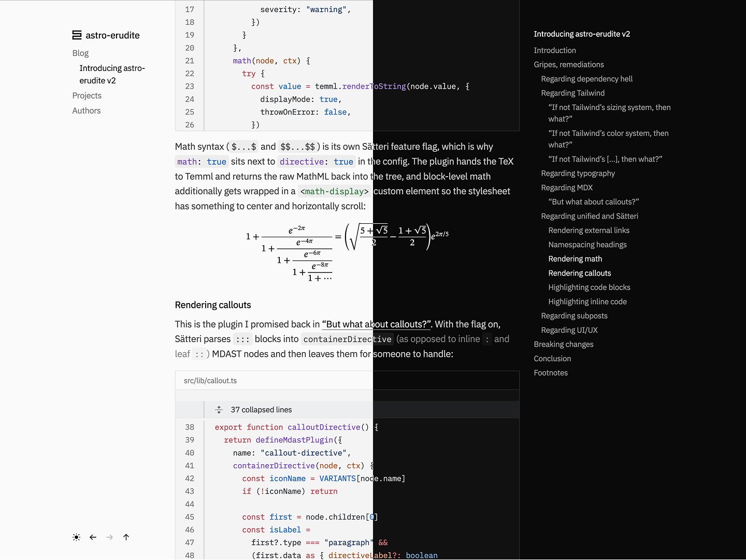Jump to Gripes, remediations section

point(569,64)
